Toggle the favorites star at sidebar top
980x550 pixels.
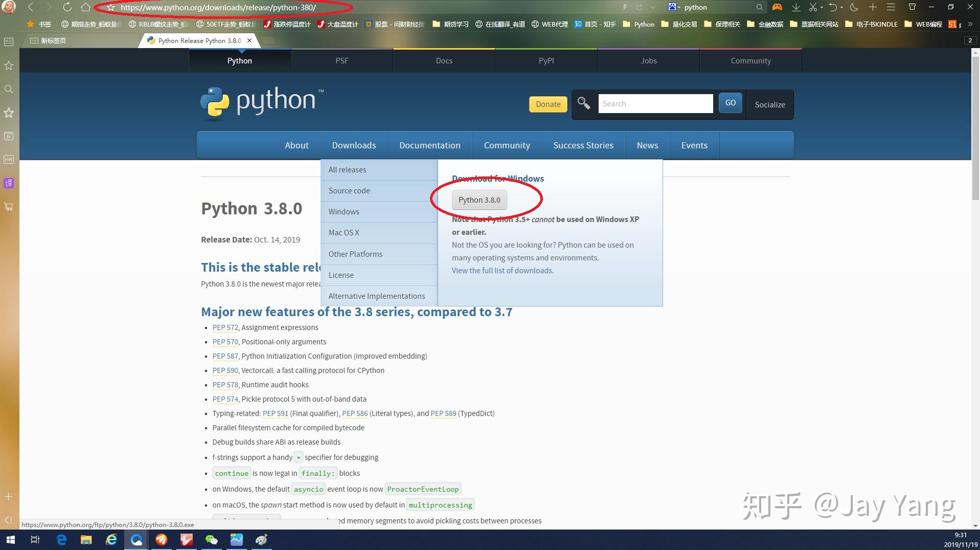coord(8,113)
